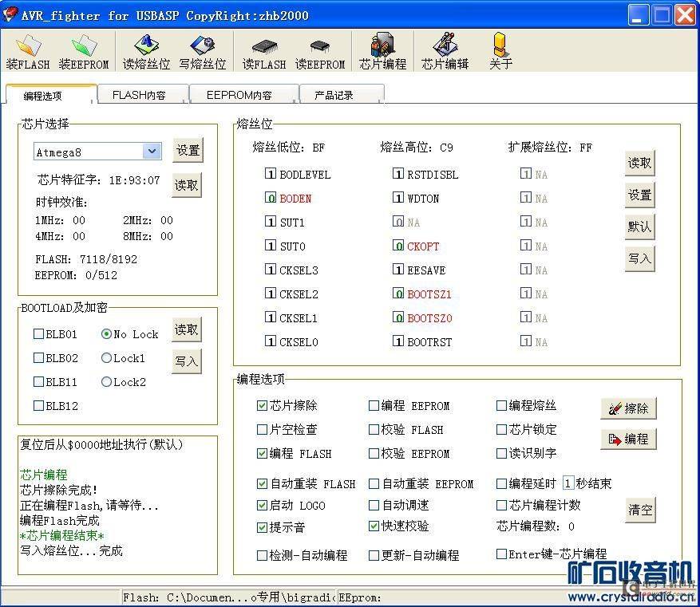The image size is (700, 607).
Task: Toggle the BLB01 checkbox
Action: click(38, 333)
